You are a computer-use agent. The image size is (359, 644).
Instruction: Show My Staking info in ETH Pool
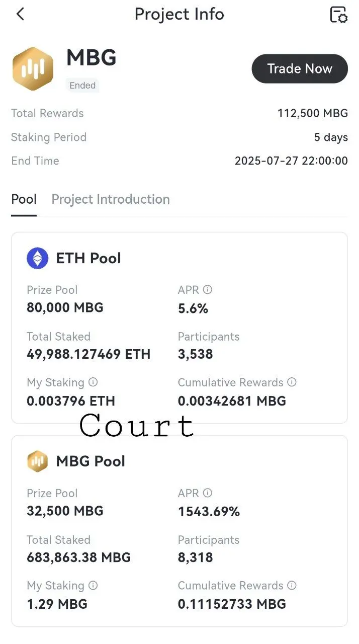(93, 382)
